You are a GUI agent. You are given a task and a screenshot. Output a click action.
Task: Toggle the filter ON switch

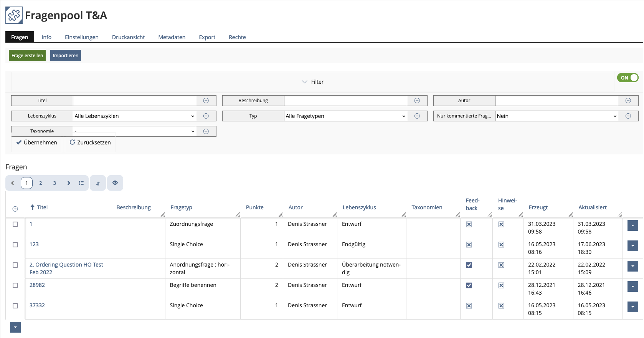pyautogui.click(x=627, y=78)
